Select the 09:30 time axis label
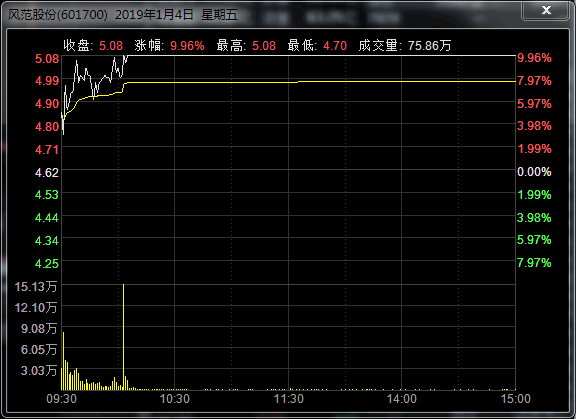 [x=61, y=399]
